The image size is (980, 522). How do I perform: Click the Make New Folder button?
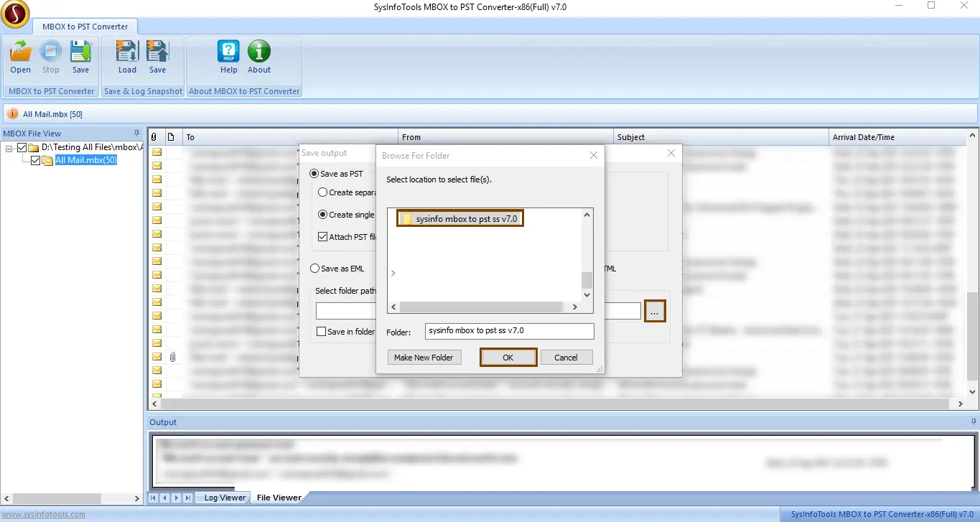coord(424,358)
